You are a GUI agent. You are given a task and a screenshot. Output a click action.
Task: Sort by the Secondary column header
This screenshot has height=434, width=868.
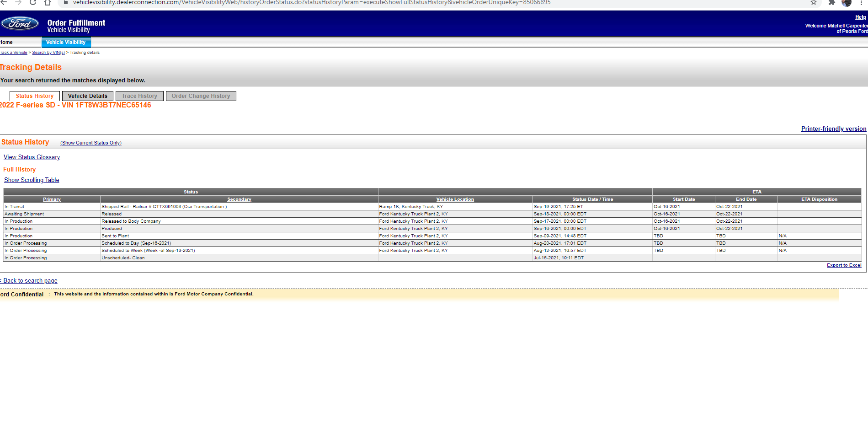pyautogui.click(x=239, y=199)
